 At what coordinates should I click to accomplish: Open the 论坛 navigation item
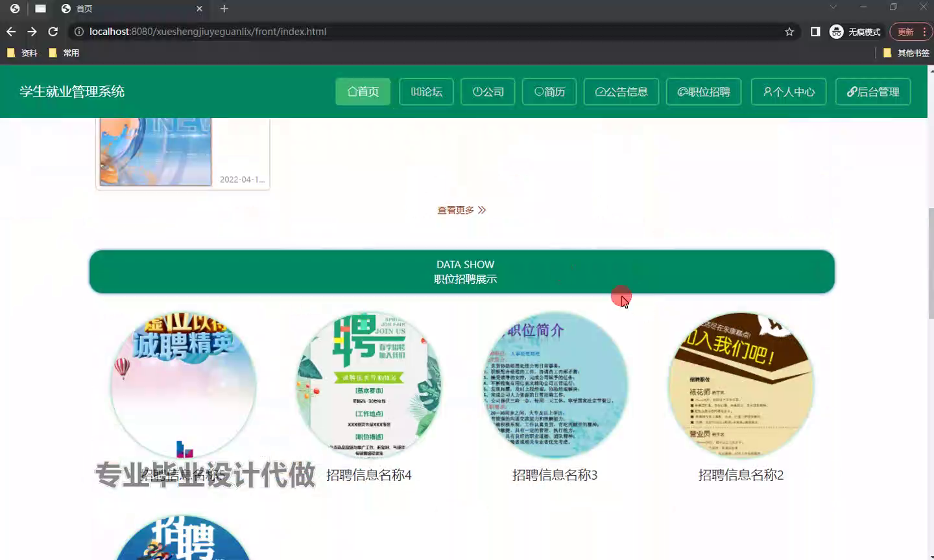point(426,91)
